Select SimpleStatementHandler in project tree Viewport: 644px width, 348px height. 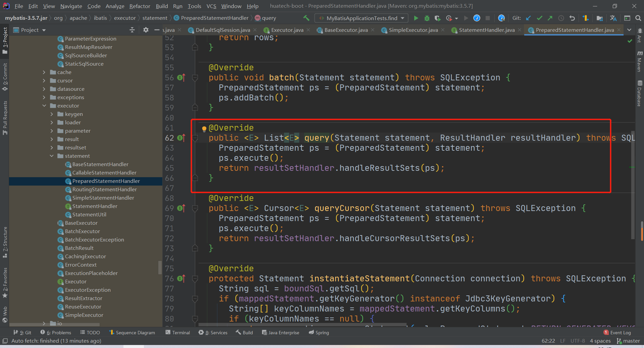coord(103,198)
